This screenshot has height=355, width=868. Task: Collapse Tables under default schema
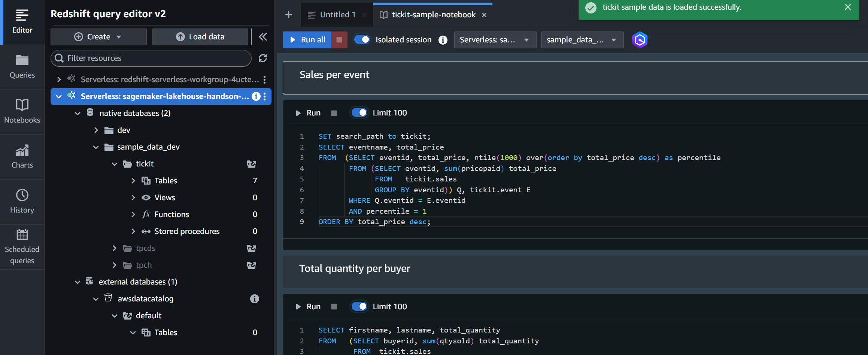133,333
